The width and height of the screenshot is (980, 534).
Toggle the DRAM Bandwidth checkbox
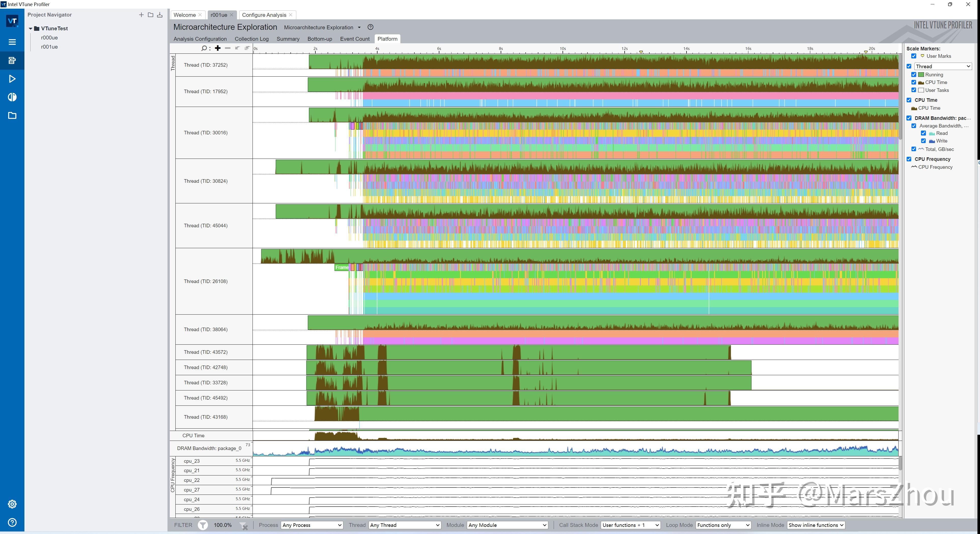pyautogui.click(x=909, y=118)
